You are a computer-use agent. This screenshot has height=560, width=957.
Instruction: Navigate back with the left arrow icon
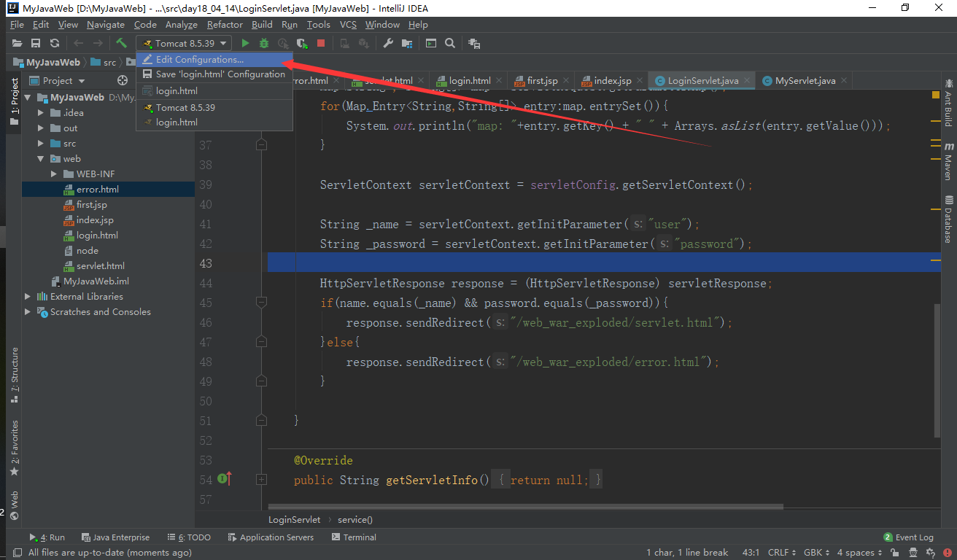(78, 44)
